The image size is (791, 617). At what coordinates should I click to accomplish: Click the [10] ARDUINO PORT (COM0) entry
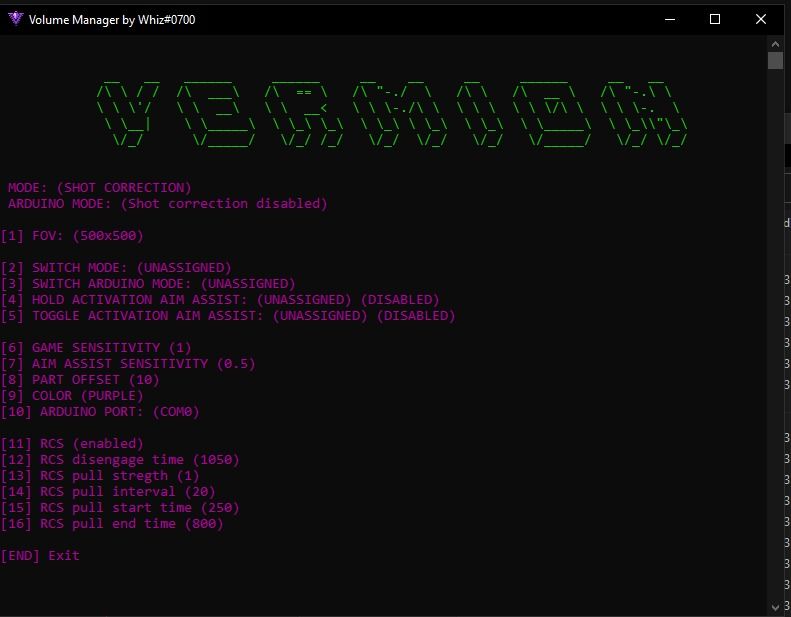(x=104, y=412)
